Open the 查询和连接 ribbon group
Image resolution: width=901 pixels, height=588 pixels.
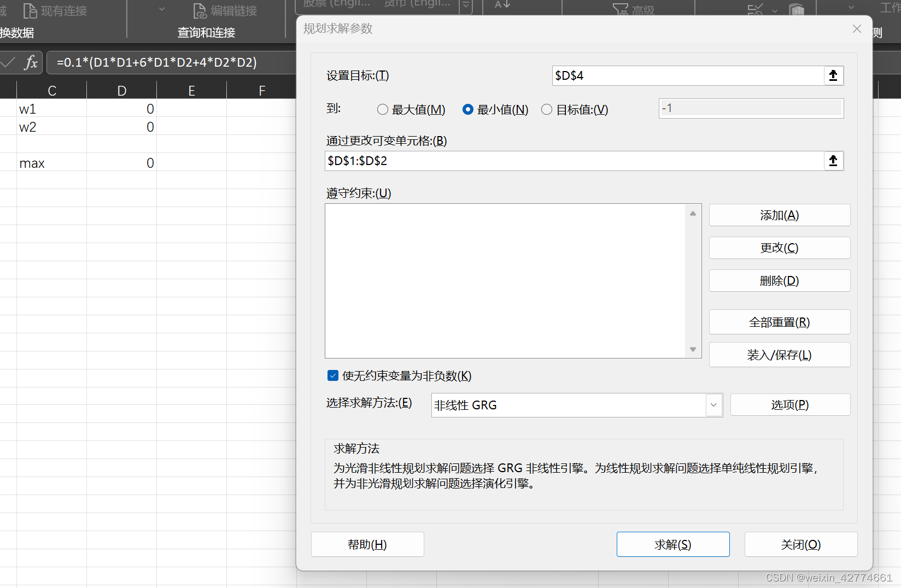pyautogui.click(x=206, y=33)
